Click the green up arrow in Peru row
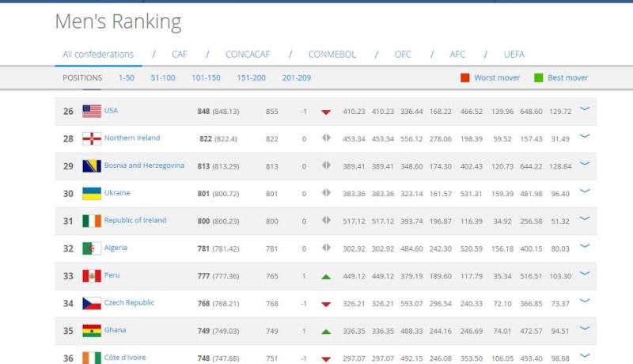This screenshot has width=633, height=364. (x=326, y=277)
